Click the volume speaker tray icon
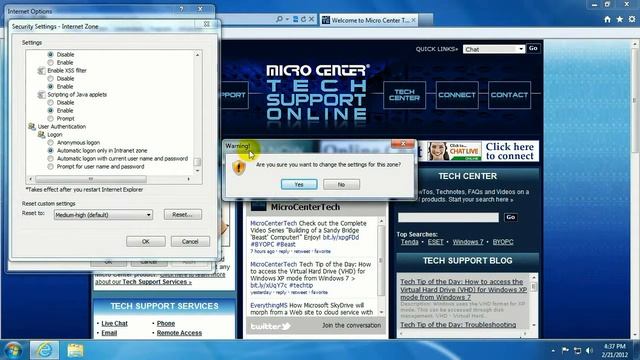This screenshot has height=360, width=640. pos(589,350)
